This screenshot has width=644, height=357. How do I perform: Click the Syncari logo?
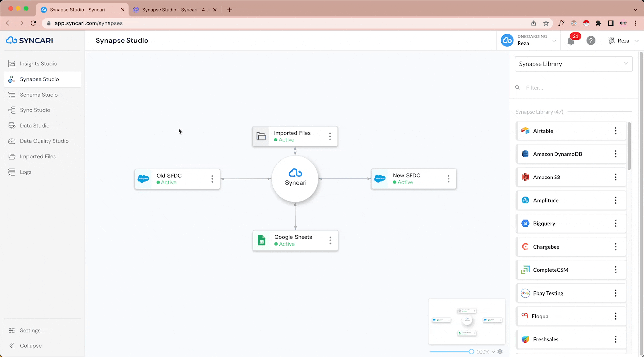pyautogui.click(x=29, y=40)
